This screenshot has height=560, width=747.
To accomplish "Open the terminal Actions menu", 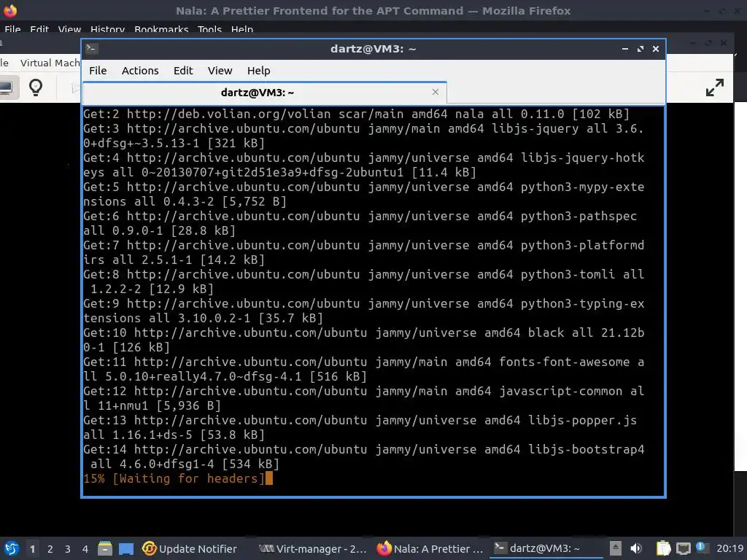I will pos(140,71).
